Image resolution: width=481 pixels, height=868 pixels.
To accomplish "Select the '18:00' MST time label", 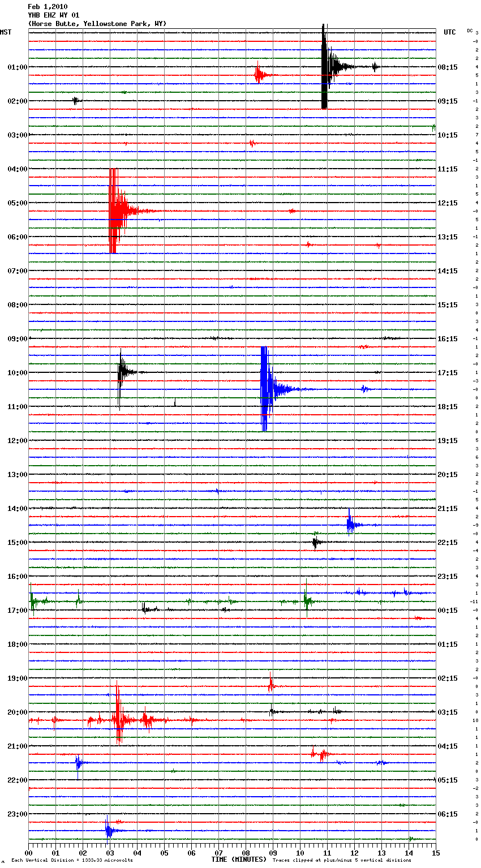I will point(18,644).
